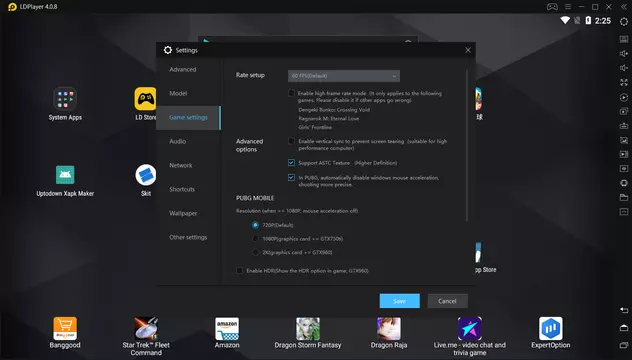Toggle fullscreen from the sidebar

624,82
